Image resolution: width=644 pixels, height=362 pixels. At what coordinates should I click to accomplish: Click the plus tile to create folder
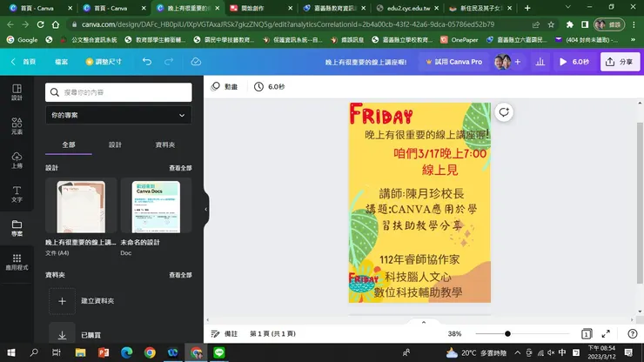coord(62,301)
